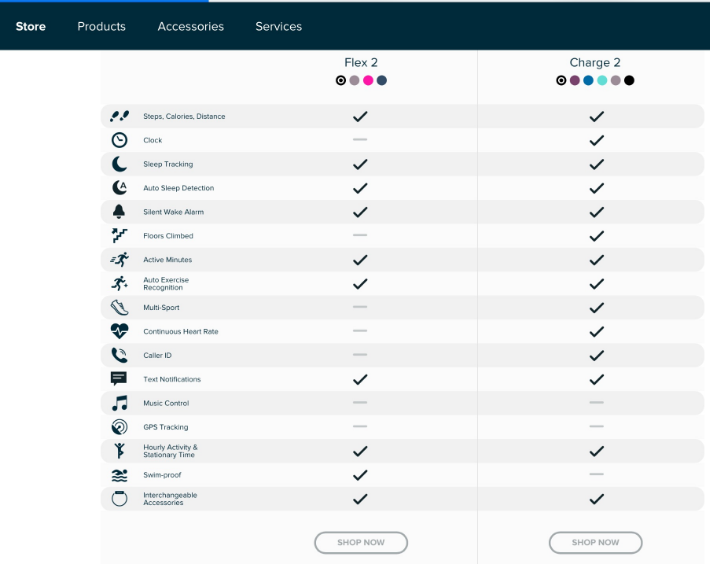This screenshot has height=564, width=710.
Task: Open the Services menu
Action: click(x=278, y=26)
